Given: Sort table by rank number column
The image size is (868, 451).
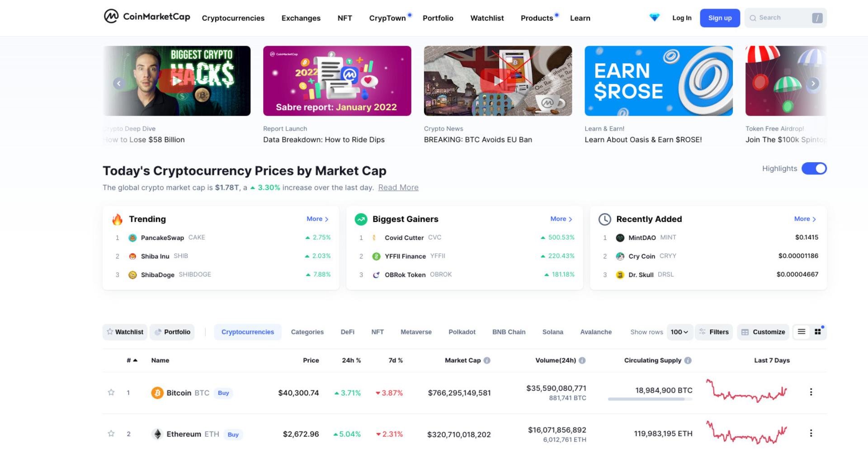Looking at the screenshot, I should click(x=132, y=360).
